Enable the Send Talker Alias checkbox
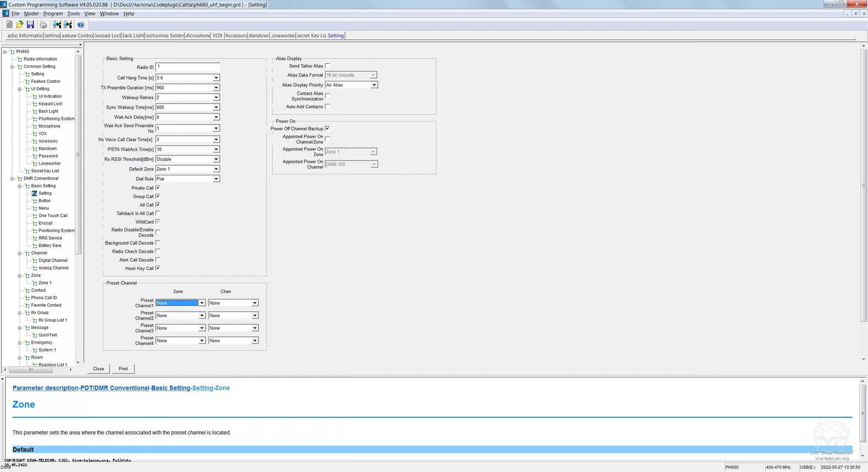868x472 pixels. [x=327, y=66]
